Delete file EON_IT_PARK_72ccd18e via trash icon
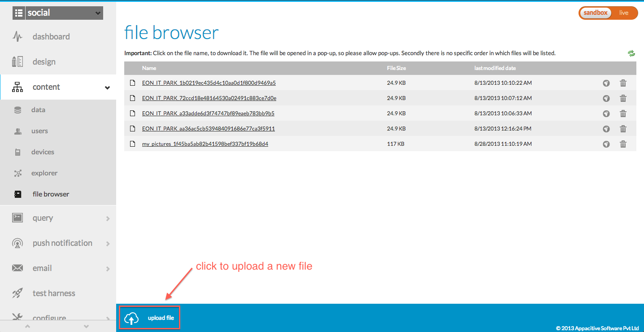This screenshot has width=644, height=332. pyautogui.click(x=623, y=98)
